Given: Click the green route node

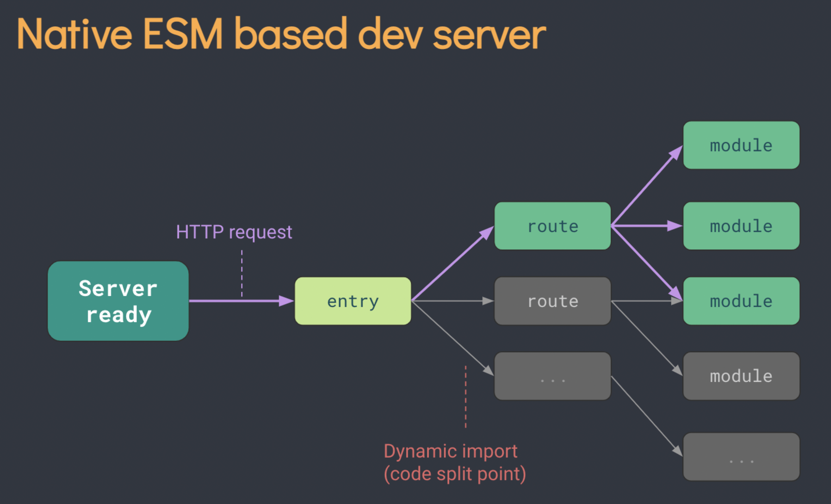Looking at the screenshot, I should tap(552, 226).
